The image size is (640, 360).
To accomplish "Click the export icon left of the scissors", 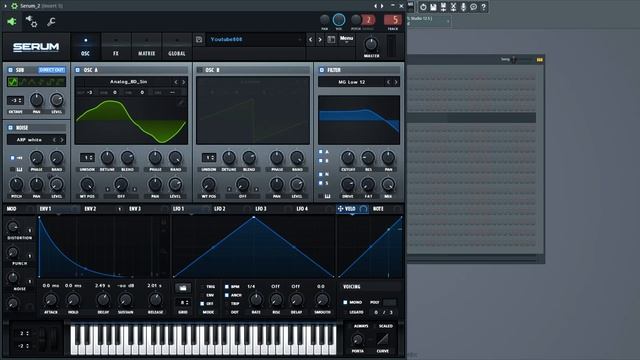I will [443, 7].
